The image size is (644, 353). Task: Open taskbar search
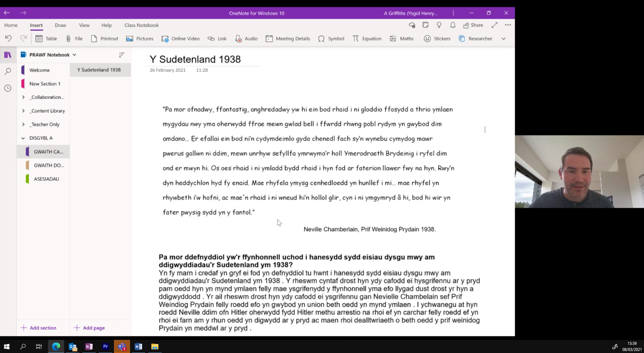pyautogui.click(x=23, y=346)
